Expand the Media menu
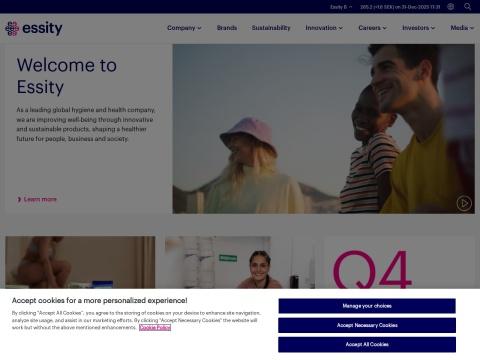 coord(462,28)
